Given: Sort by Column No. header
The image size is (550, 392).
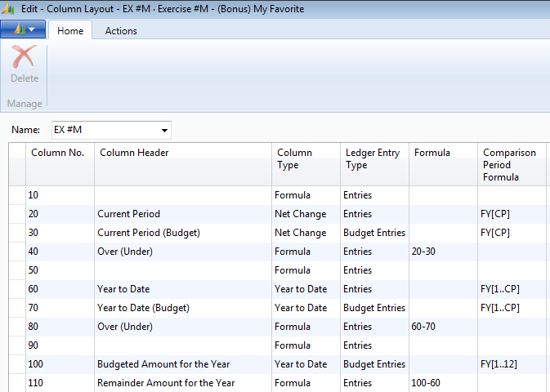Looking at the screenshot, I should 59,153.
